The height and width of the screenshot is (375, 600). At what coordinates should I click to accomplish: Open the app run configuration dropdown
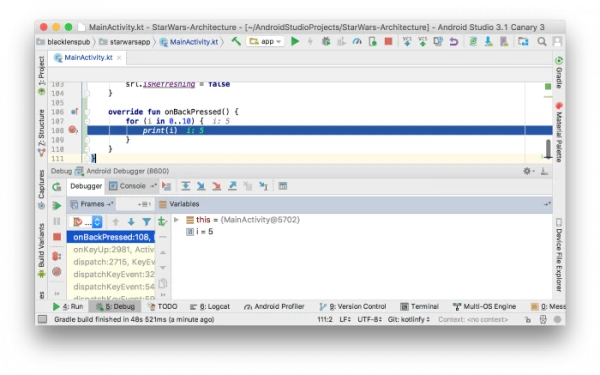pos(265,41)
